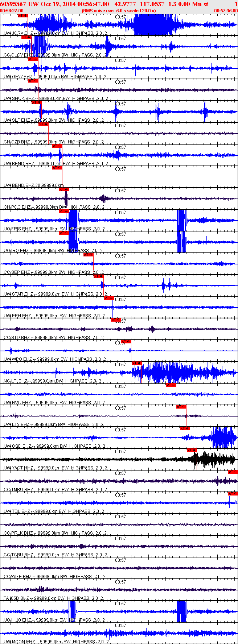Click the red pick marker on LTI trace
Viewport: 238px width, 644px height.
[136, 363]
